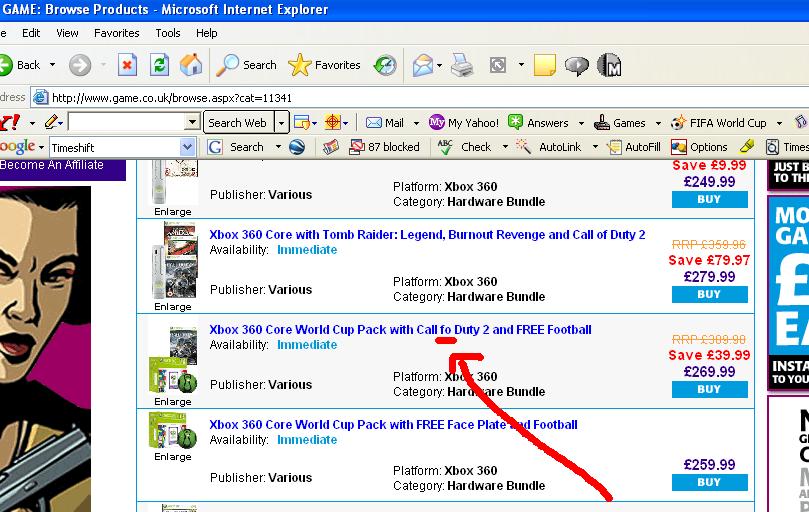Enlarge the Tomb Raider bundle image

click(x=173, y=307)
